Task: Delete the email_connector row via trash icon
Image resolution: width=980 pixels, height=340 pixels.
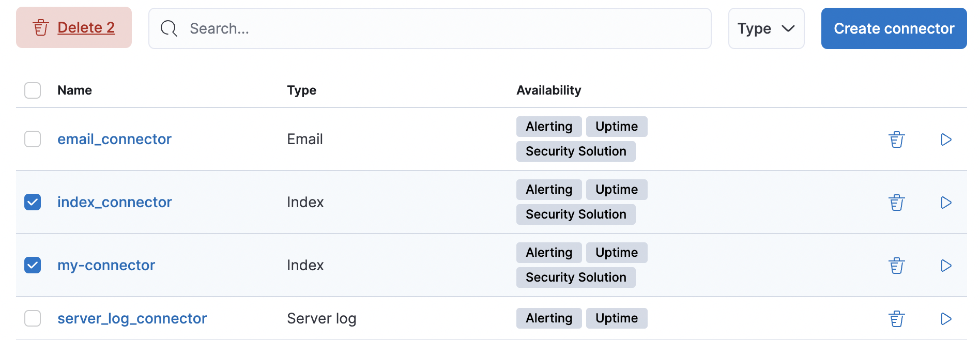Action: [x=897, y=140]
